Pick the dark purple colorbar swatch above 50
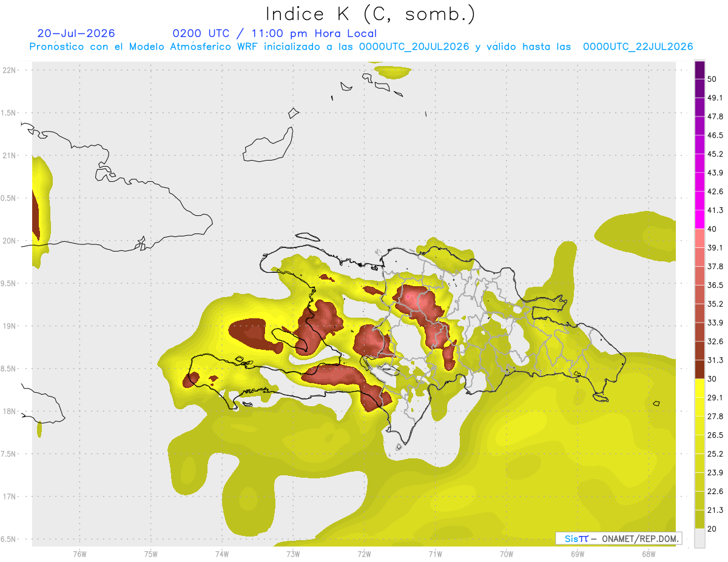The width and height of the screenshot is (728, 562). click(699, 70)
